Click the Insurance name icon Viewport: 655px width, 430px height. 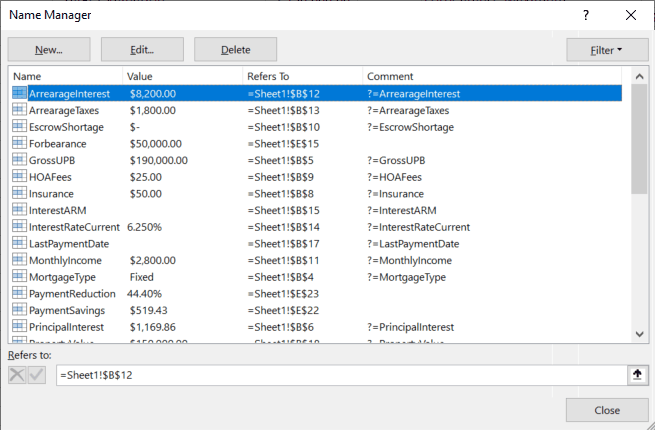(x=19, y=193)
